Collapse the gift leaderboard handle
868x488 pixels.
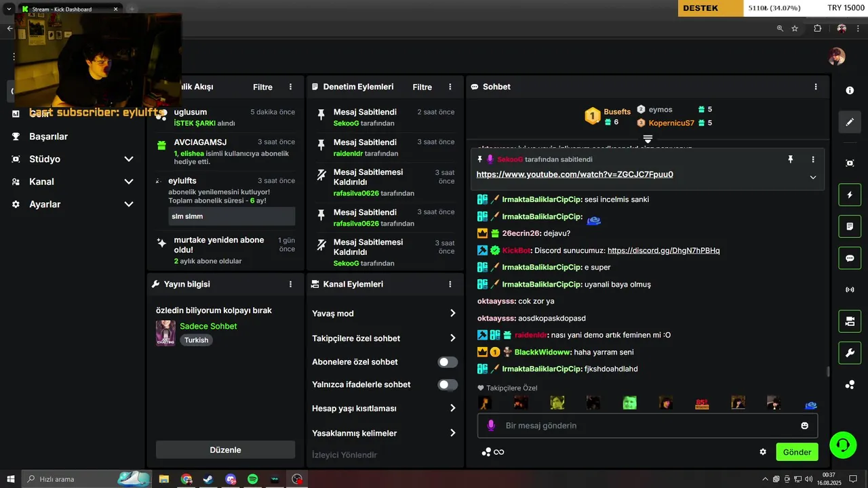click(648, 138)
